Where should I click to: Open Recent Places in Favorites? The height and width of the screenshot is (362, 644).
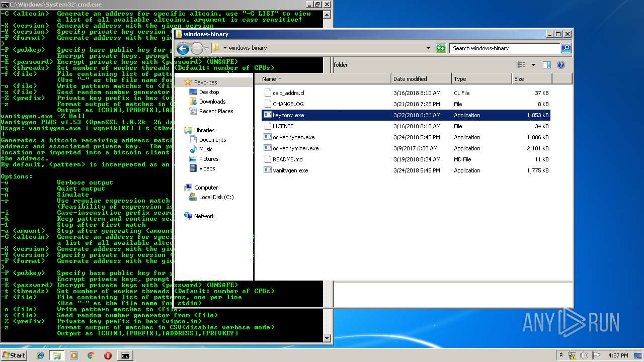coord(216,111)
